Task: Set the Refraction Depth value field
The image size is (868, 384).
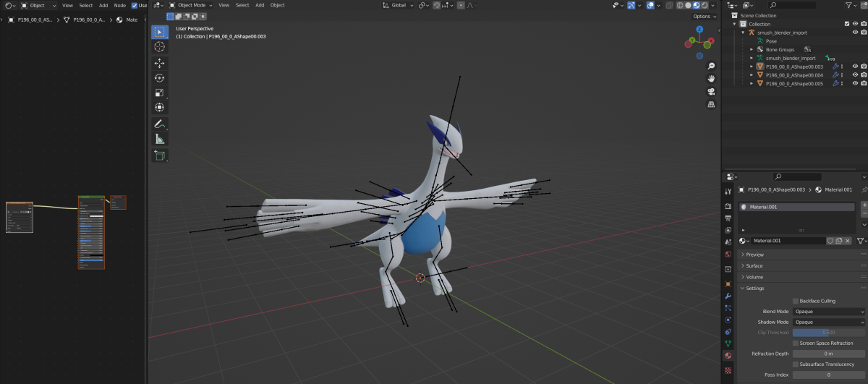Action: click(829, 354)
